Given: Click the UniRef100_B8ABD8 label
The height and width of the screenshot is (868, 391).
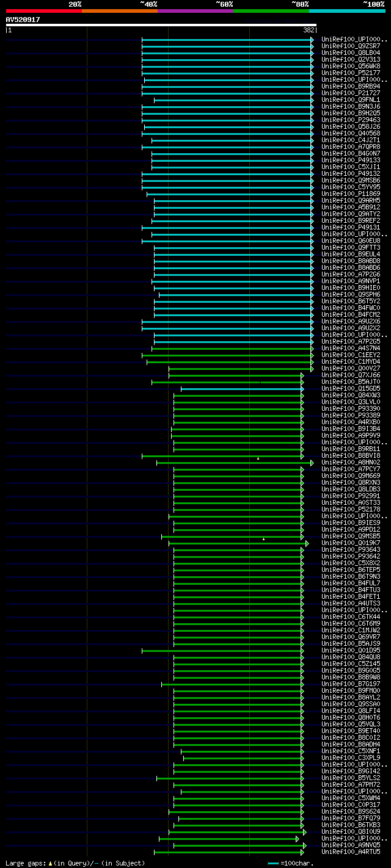Looking at the screenshot, I should coord(351,261).
